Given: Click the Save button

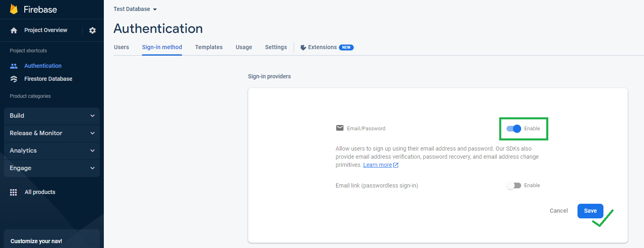Looking at the screenshot, I should coord(590,211).
